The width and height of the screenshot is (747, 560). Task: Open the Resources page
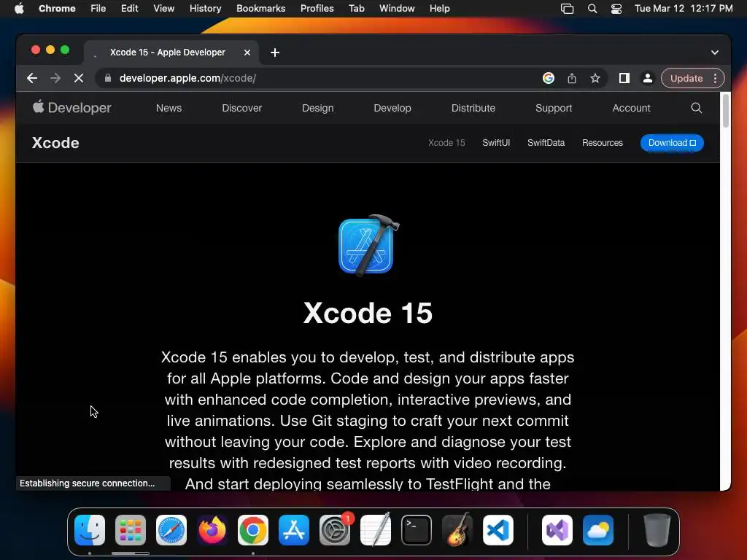(602, 143)
